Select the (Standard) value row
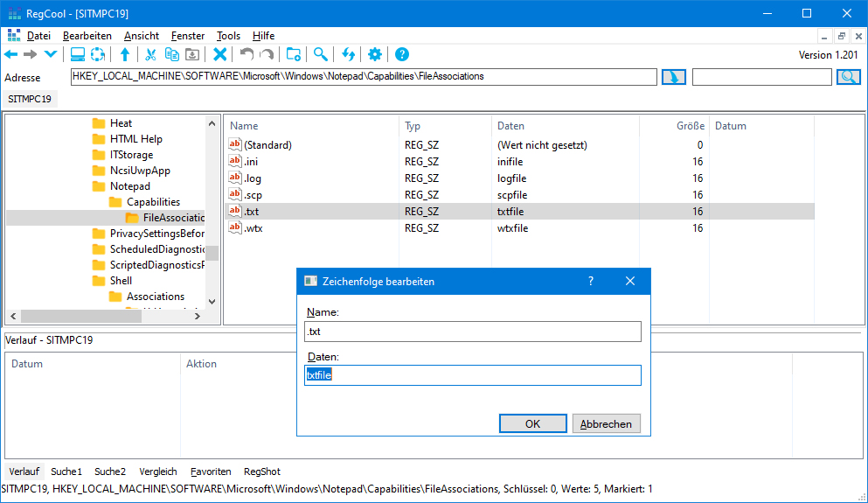 (x=520, y=145)
